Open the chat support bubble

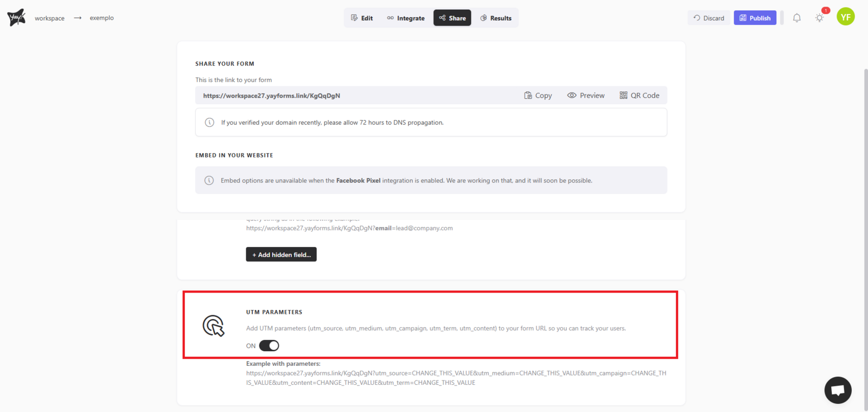point(838,390)
